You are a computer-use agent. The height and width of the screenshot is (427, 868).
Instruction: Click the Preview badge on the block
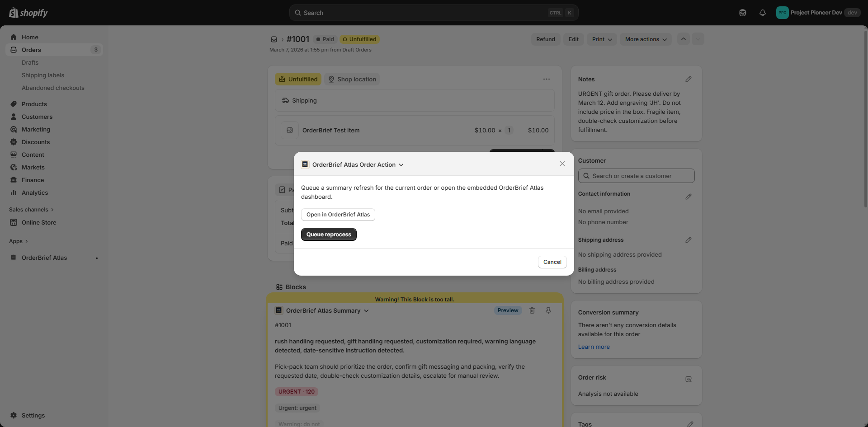pyautogui.click(x=508, y=310)
